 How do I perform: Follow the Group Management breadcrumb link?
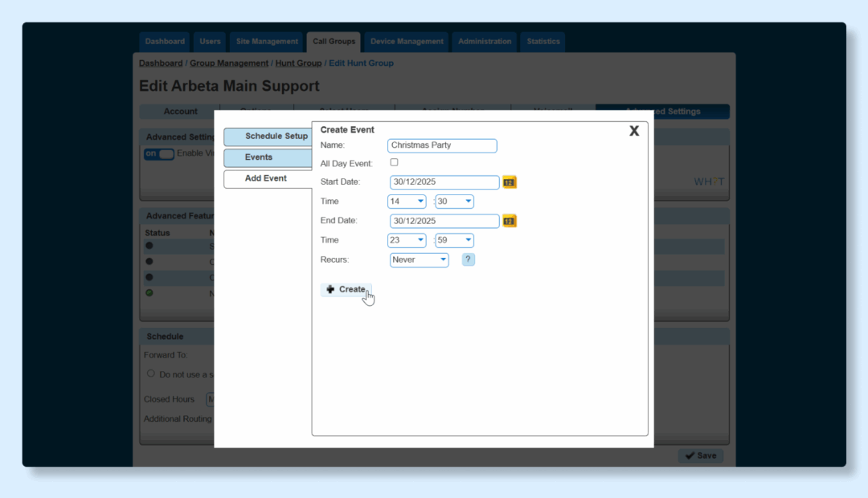(x=229, y=63)
